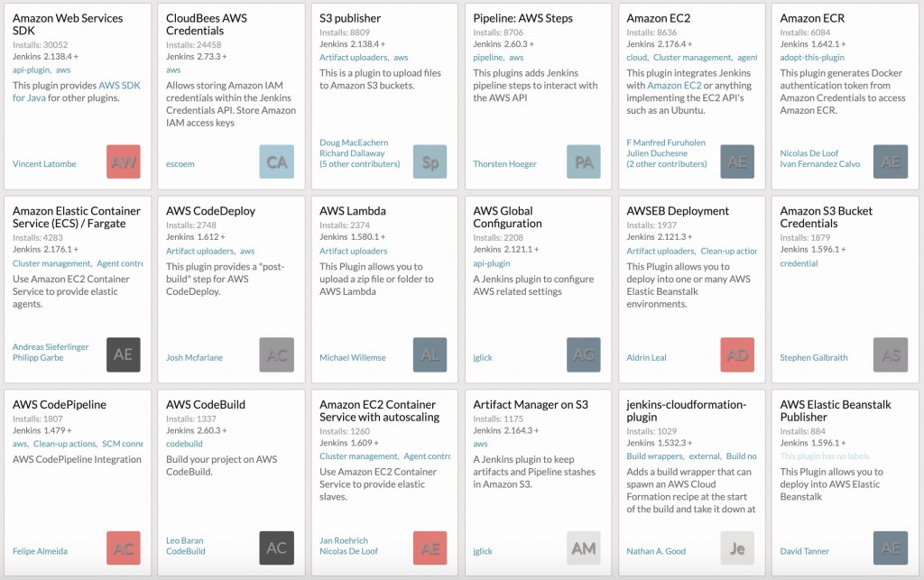
Task: Click the AWS SDK plugin avatar icon
Action: (123, 161)
